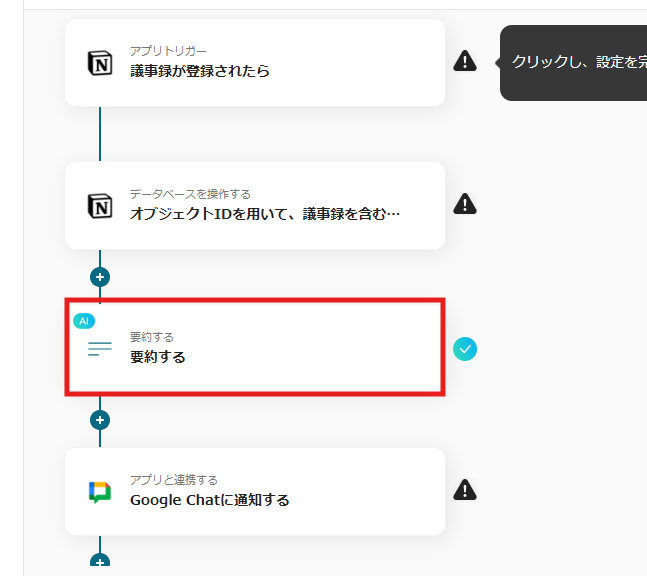Click the アプリと連携する label

174,480
